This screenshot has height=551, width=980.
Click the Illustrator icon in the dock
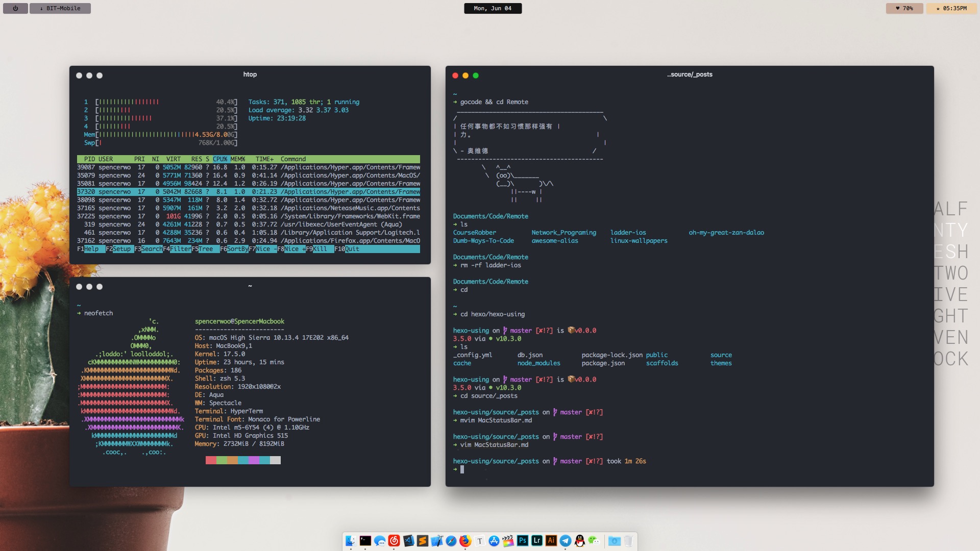pos(551,540)
